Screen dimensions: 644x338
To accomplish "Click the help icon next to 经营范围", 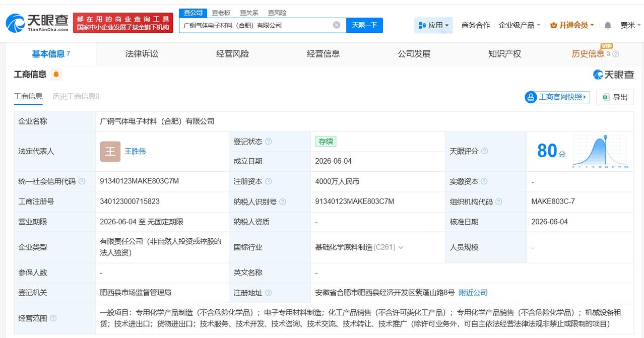I will click(x=53, y=318).
